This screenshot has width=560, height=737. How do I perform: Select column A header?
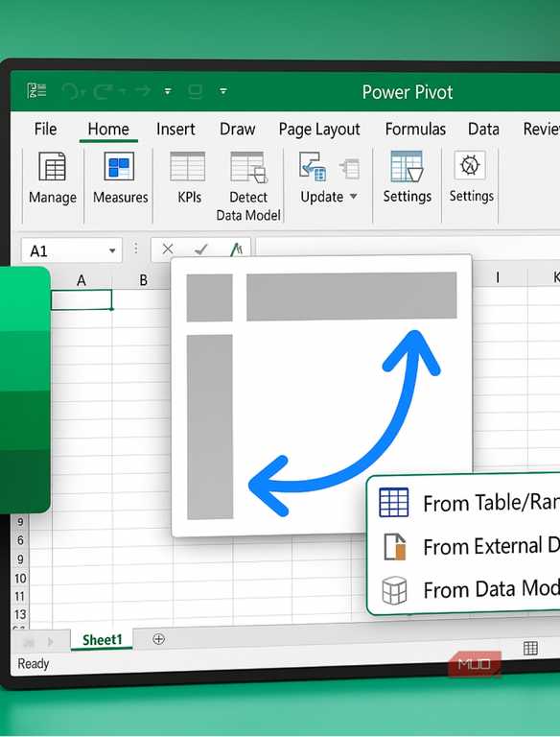tap(82, 280)
